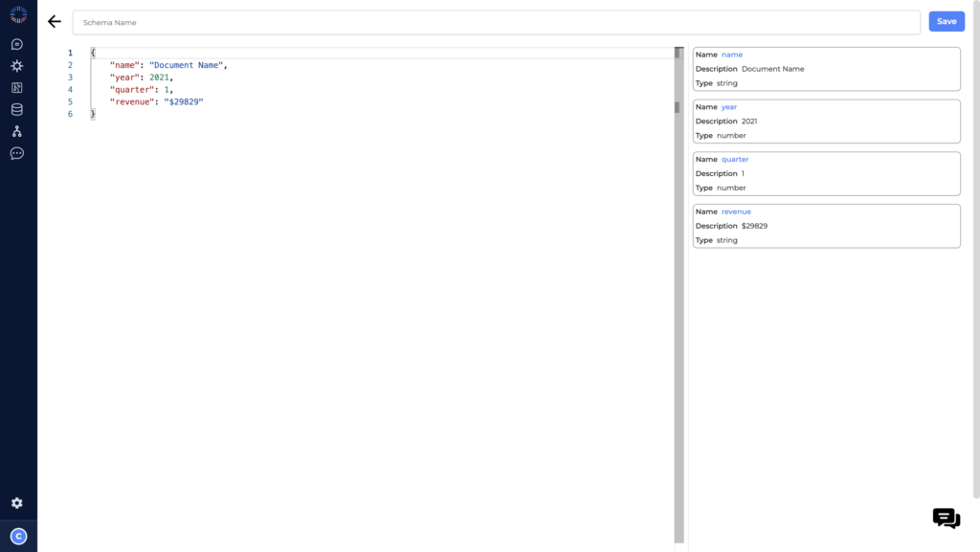The height and width of the screenshot is (552, 980).
Task: Select the quarter field card
Action: click(x=826, y=173)
